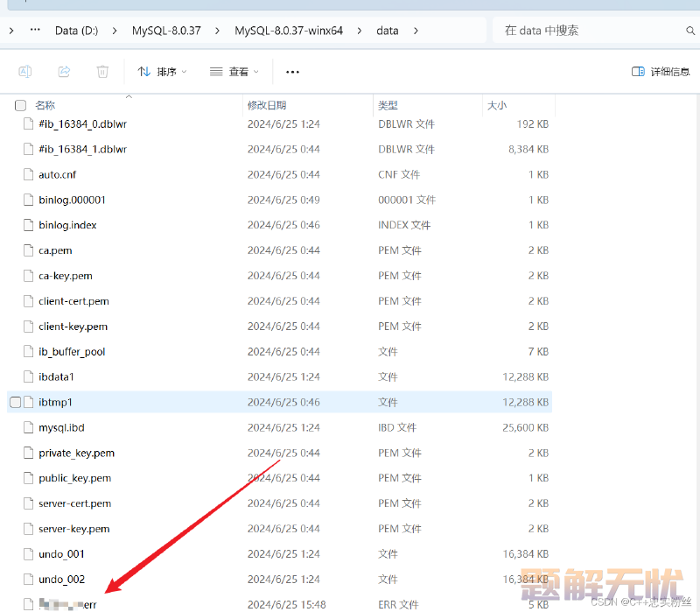Screen dimensions: 700x612
Task: Navigate to Data (D:) in the breadcrumb
Action: [76, 31]
